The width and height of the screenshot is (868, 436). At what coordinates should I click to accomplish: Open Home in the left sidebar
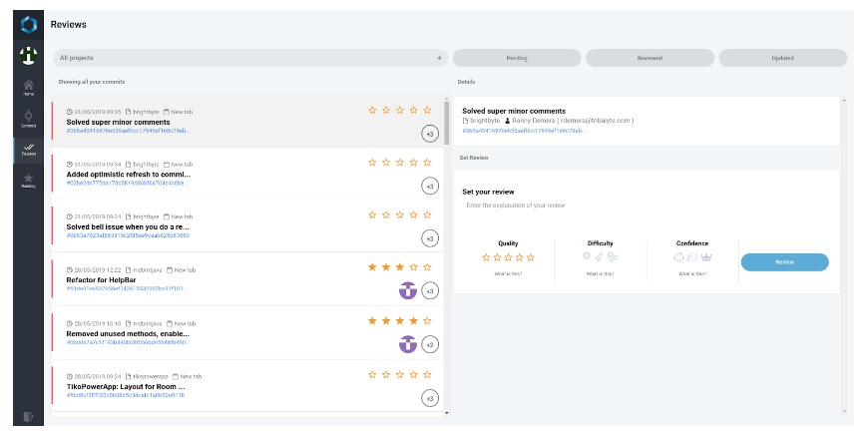coord(29,87)
